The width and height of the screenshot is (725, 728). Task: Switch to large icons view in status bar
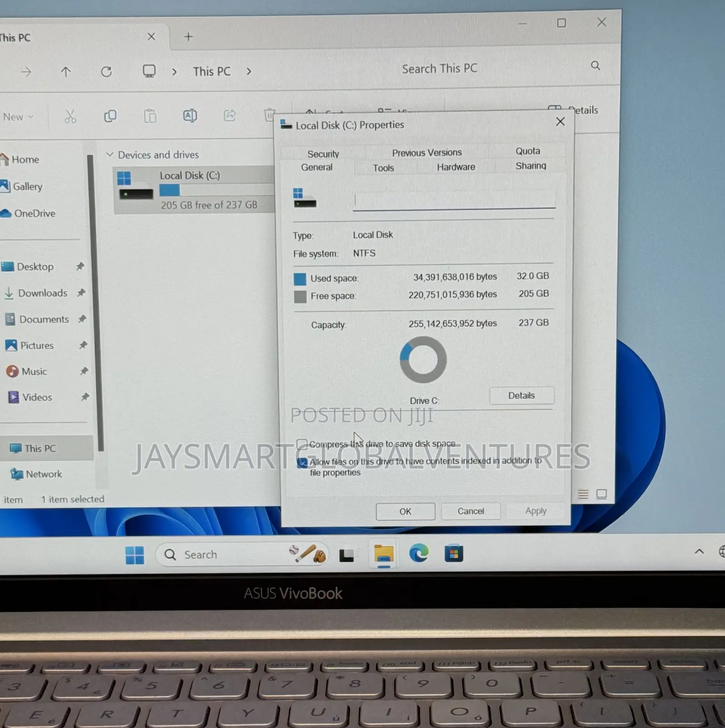coord(601,494)
